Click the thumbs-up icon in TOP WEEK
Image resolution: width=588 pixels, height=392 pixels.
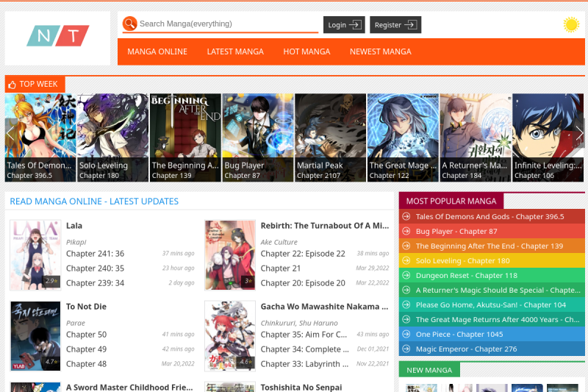[12, 85]
